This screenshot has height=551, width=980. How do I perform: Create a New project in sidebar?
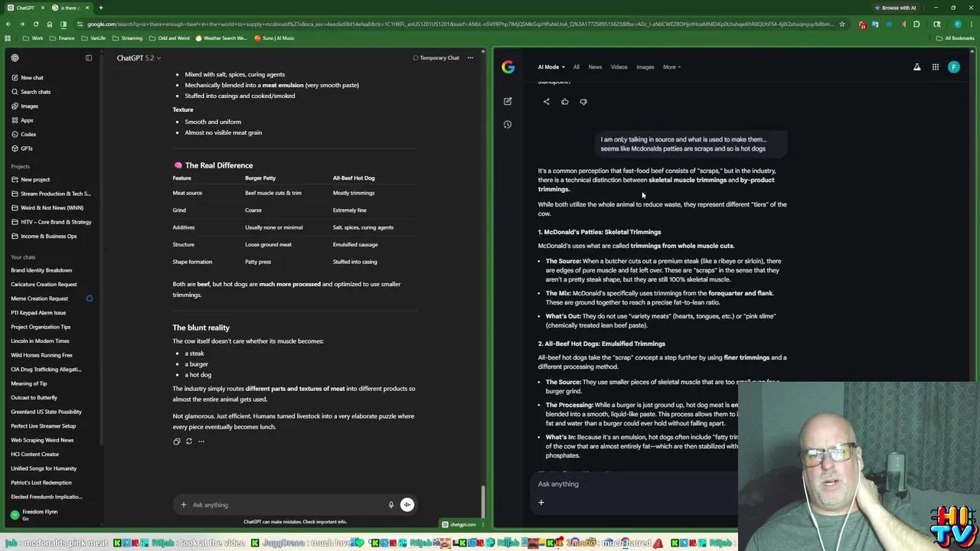(x=30, y=179)
